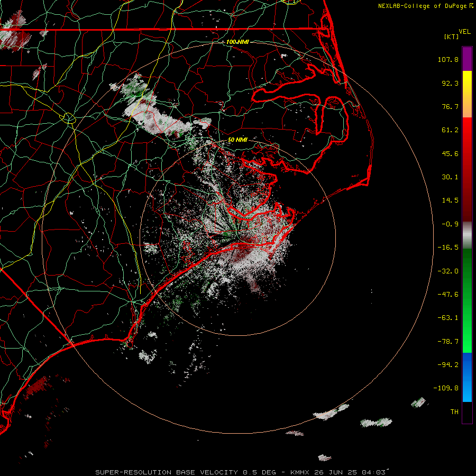
Task: Click the -16.5 value on the velocity scale
Action: point(448,248)
